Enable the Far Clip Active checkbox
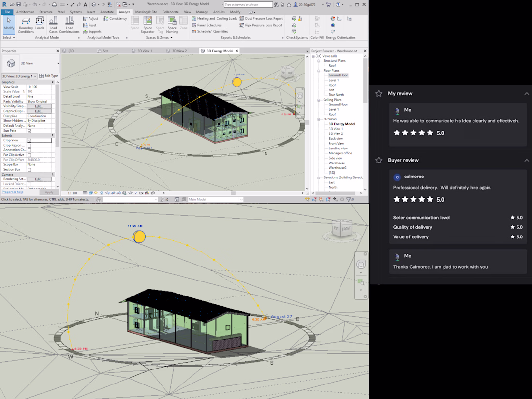 click(30, 155)
